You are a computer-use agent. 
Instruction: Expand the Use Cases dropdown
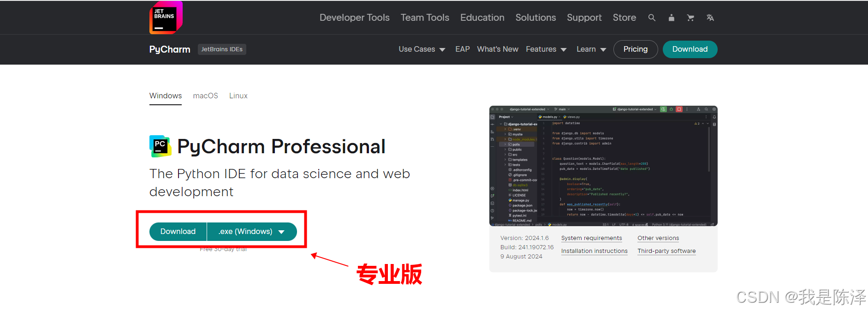click(x=422, y=49)
